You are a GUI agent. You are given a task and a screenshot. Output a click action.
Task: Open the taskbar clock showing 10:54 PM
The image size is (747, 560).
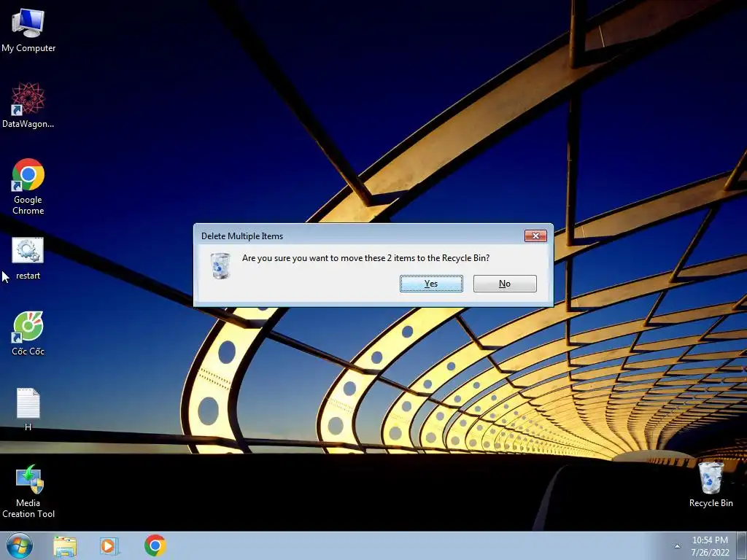coord(710,546)
